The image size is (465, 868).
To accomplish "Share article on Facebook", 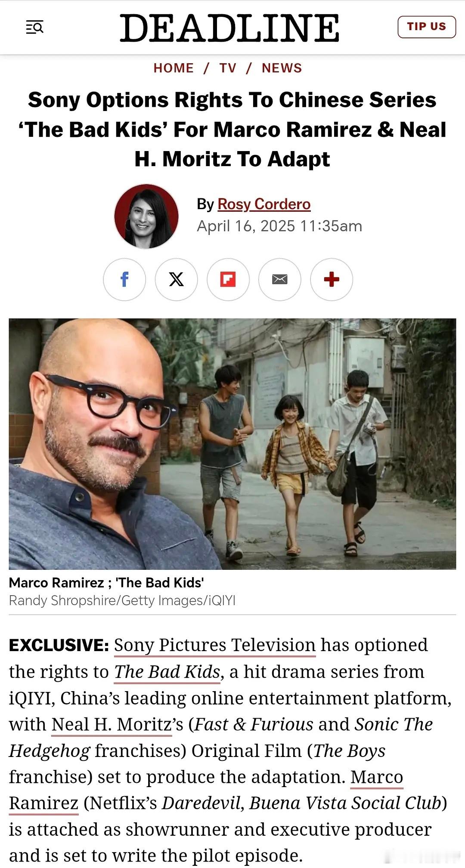I will coord(124,279).
